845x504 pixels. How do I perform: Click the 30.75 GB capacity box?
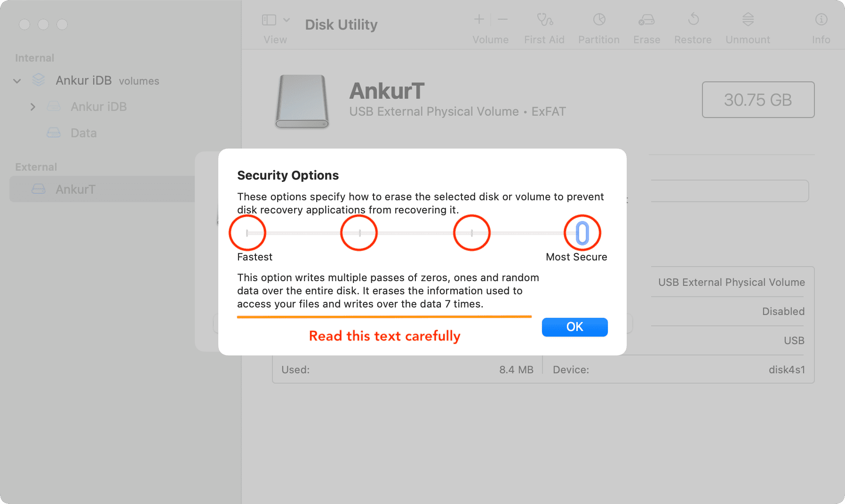click(758, 100)
